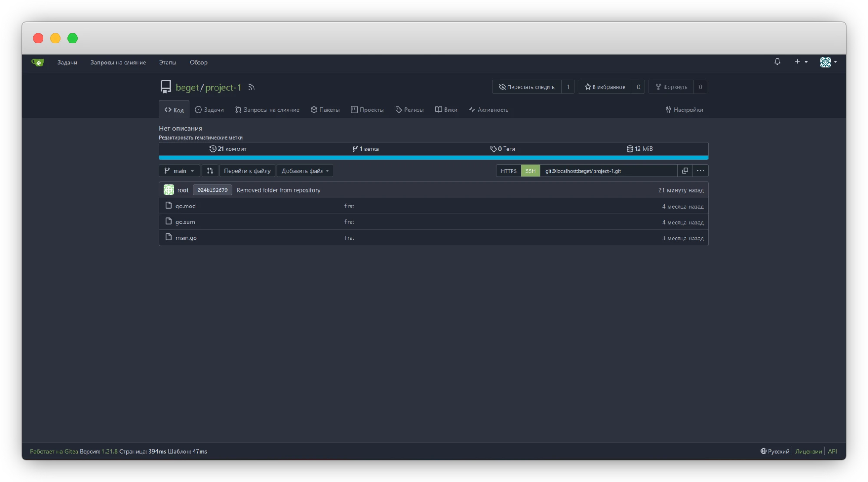Click the RSS feed icon
Image resolution: width=868 pixels, height=482 pixels.
[251, 87]
